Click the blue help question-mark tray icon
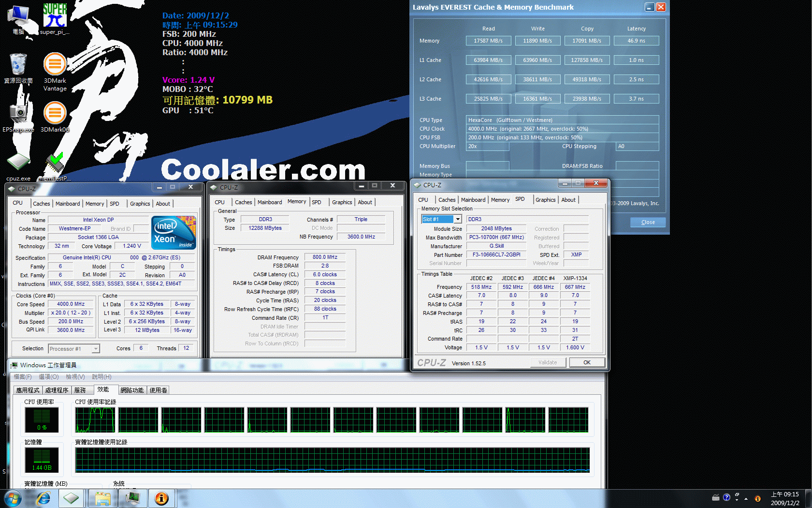812x508 pixels. pos(726,498)
